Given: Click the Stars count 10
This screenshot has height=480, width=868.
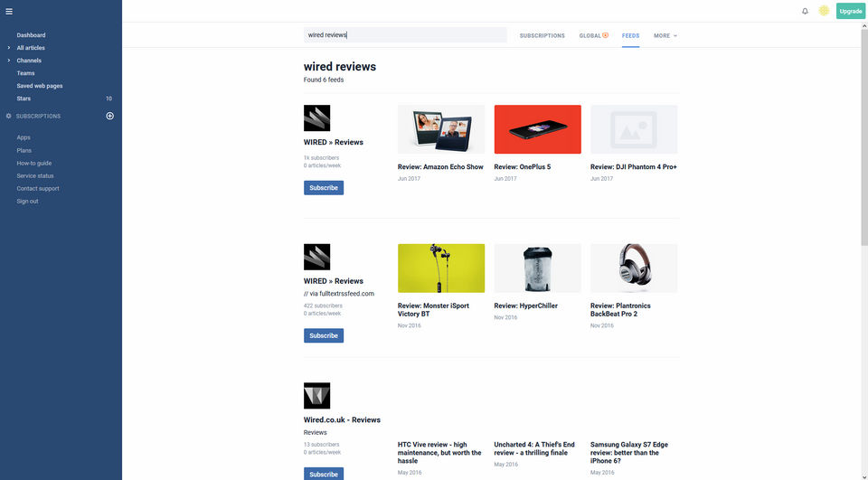Looking at the screenshot, I should (x=109, y=99).
